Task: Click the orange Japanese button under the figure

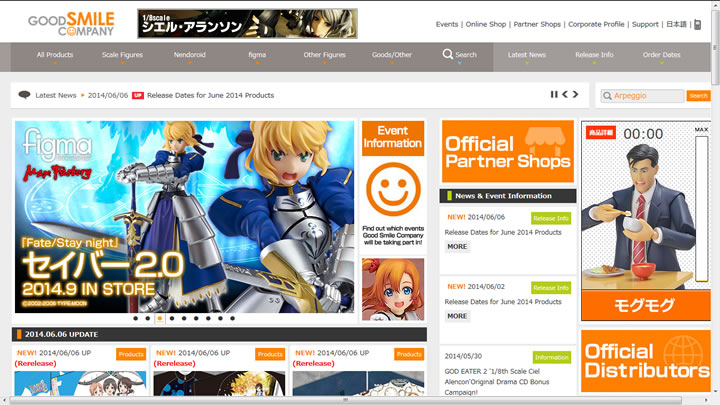Action: [646, 305]
